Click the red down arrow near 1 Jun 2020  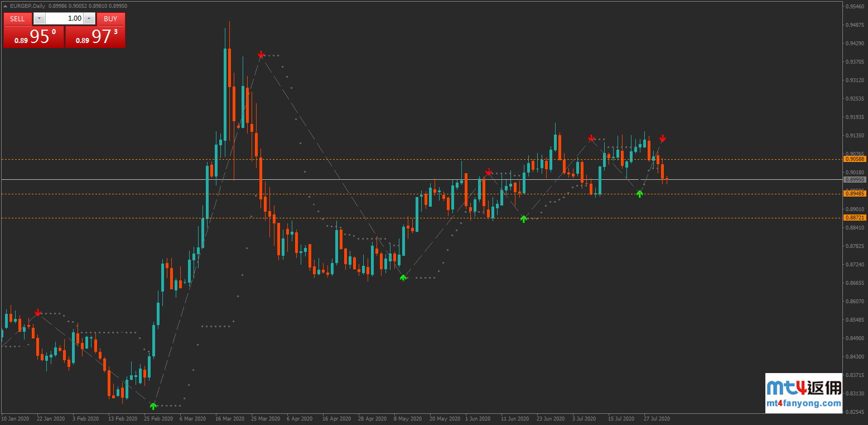[489, 172]
